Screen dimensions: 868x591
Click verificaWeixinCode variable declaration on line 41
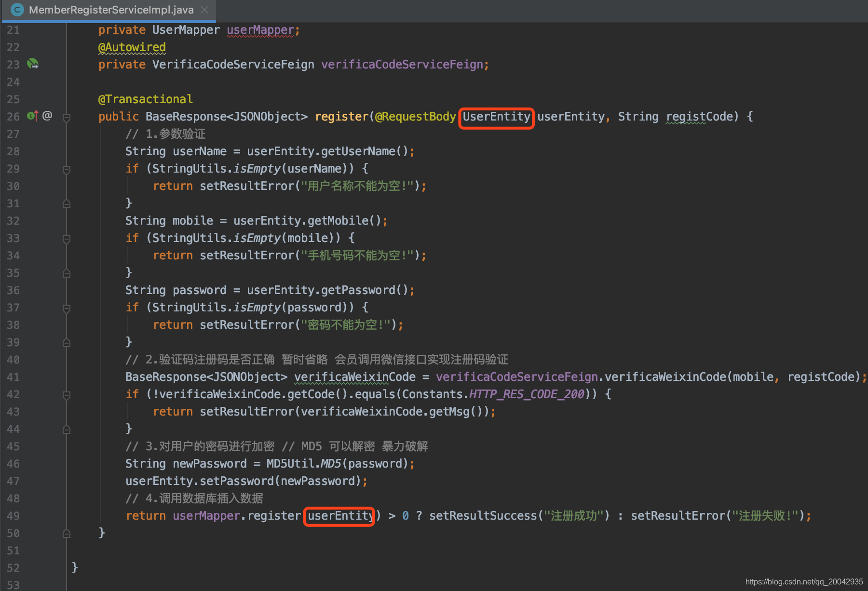coord(355,377)
